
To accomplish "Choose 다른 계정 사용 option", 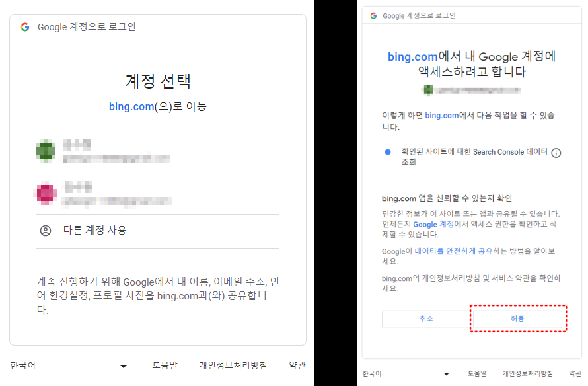I will 157,231.
